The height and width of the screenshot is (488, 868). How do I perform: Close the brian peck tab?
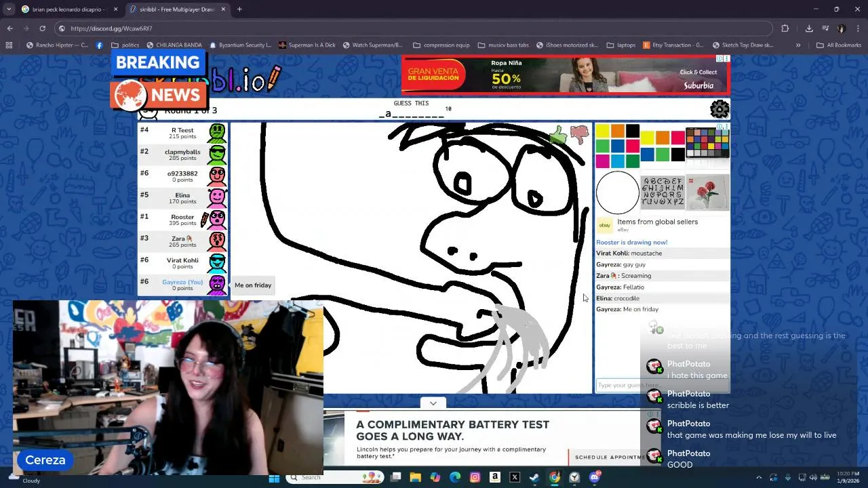pos(115,9)
